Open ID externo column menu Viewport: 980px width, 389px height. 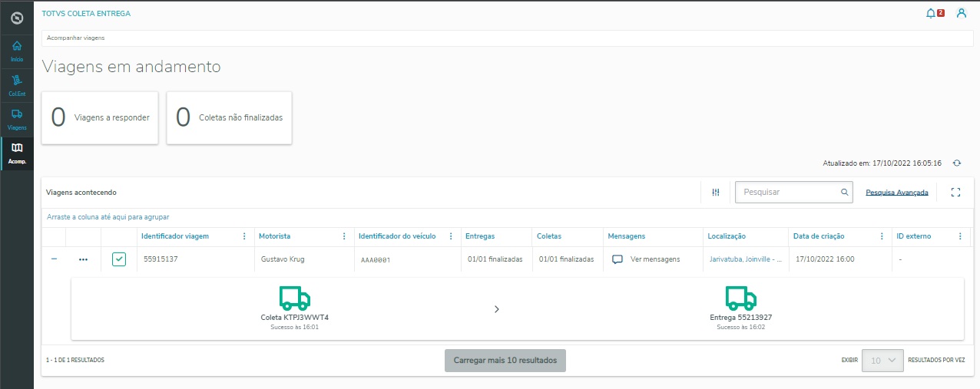tap(960, 236)
